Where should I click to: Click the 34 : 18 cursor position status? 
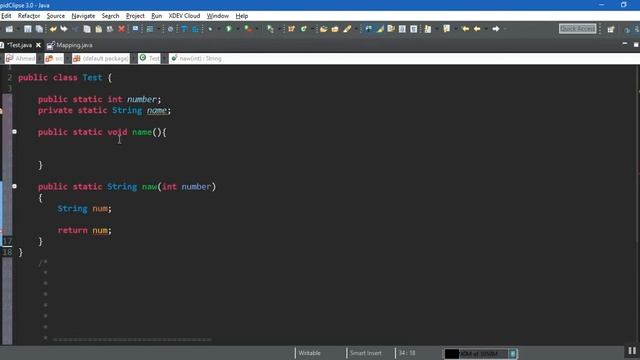[407, 353]
